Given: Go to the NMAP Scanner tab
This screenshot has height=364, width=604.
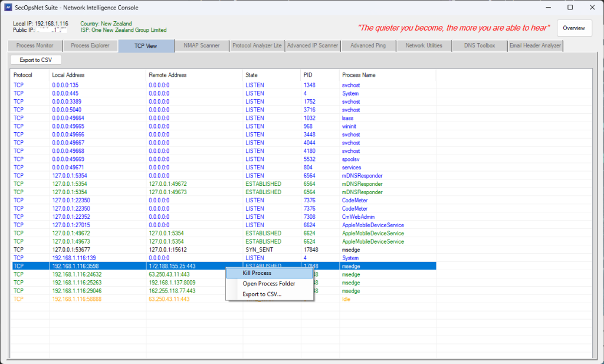Looking at the screenshot, I should (x=202, y=46).
